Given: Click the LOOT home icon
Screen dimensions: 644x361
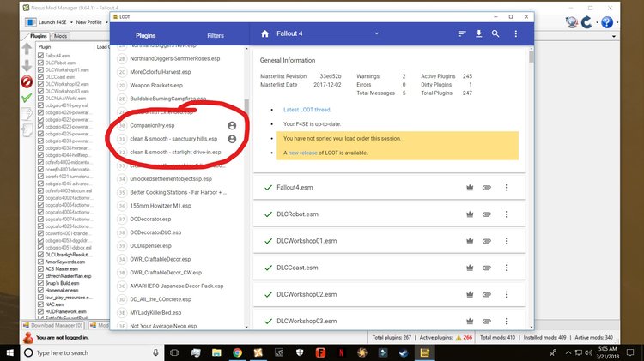Looking at the screenshot, I should tap(265, 33).
